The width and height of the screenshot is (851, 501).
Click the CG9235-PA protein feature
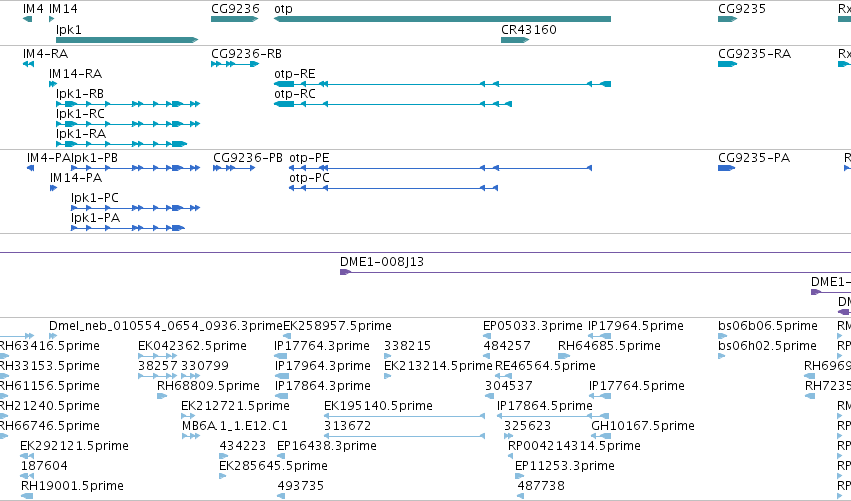pos(726,168)
